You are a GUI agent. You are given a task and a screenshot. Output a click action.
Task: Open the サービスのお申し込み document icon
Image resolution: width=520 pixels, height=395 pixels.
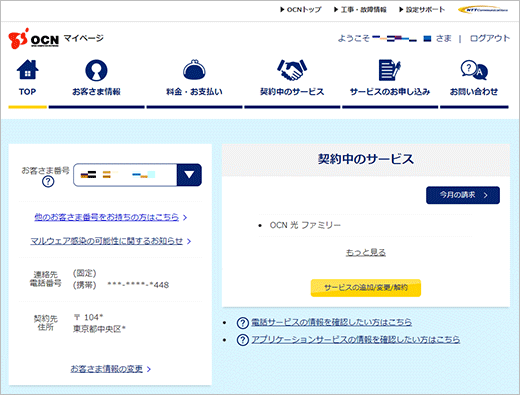pos(389,70)
